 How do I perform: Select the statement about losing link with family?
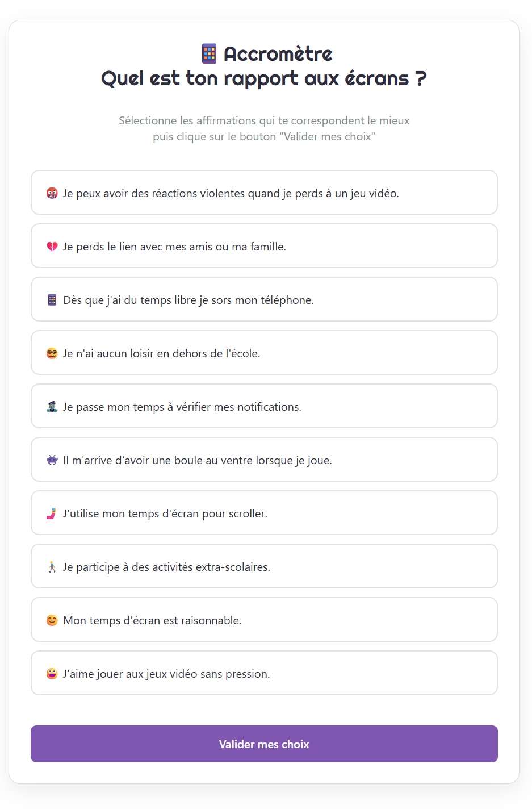point(263,246)
